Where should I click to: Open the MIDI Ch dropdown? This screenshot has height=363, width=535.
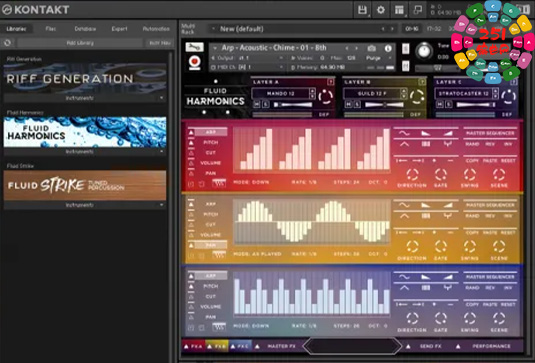248,67
